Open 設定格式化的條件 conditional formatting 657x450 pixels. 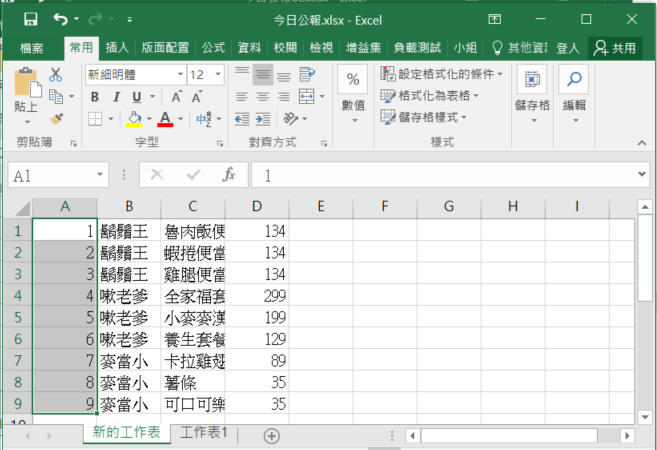(441, 74)
